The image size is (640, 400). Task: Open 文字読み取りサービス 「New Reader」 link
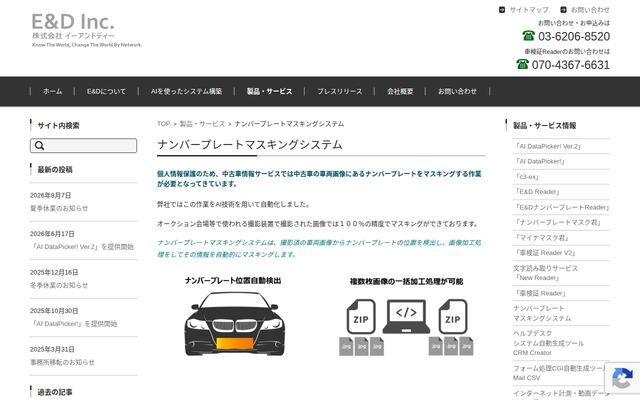pos(545,273)
